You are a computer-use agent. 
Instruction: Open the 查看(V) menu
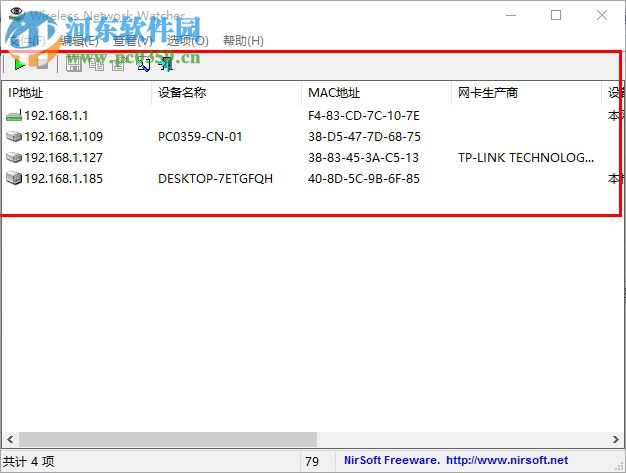pyautogui.click(x=133, y=40)
